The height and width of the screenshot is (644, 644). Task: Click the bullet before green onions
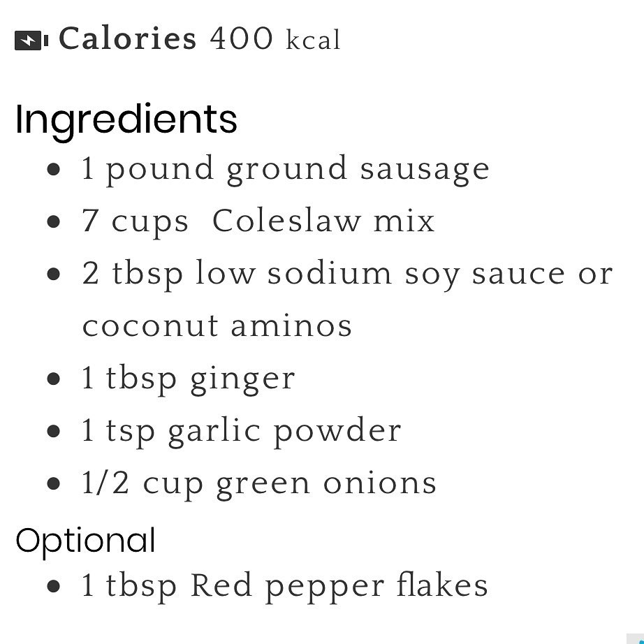click(54, 484)
